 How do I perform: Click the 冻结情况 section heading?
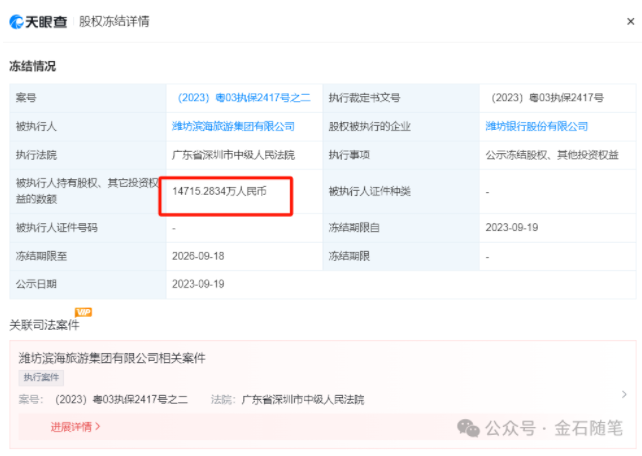coord(33,66)
